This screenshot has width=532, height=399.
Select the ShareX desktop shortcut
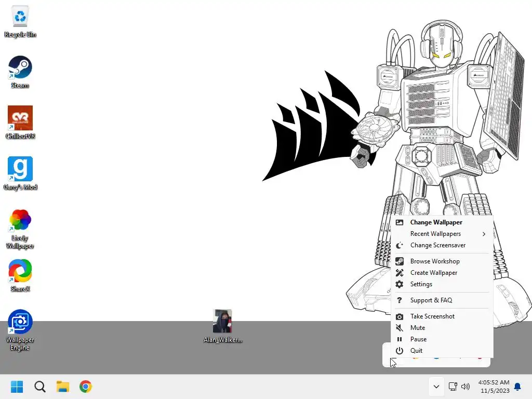(20, 275)
